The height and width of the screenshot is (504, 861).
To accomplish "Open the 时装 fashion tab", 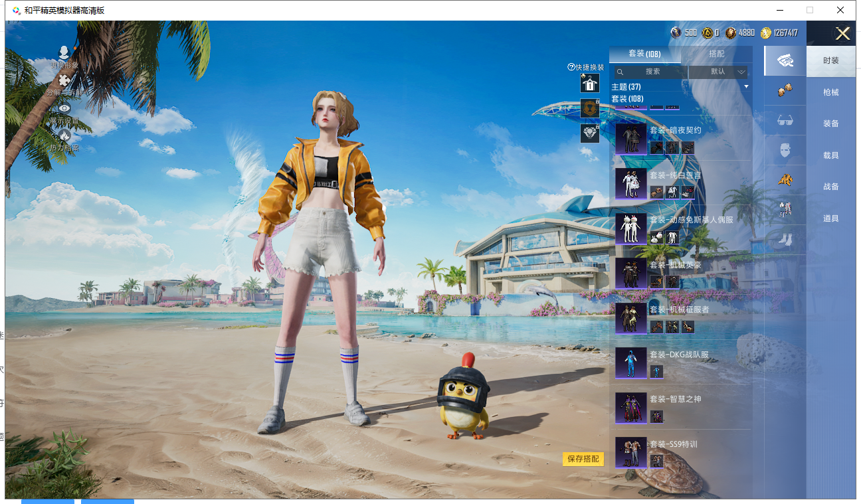I will tap(831, 60).
